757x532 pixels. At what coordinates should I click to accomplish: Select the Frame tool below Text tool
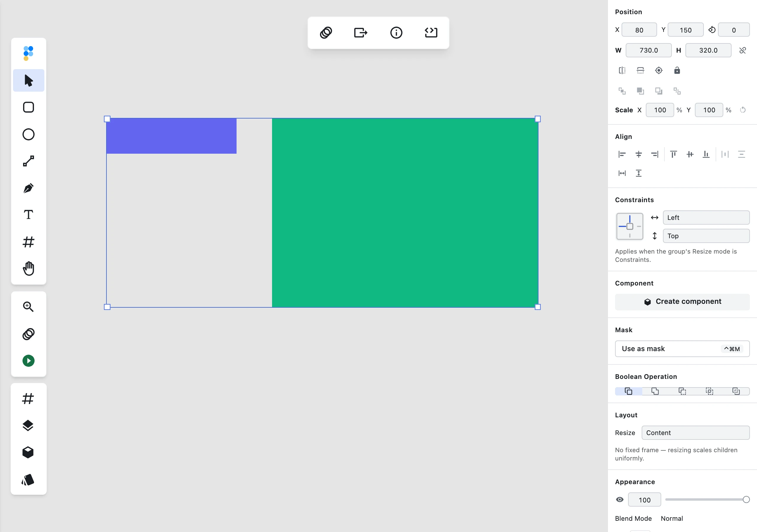click(29, 242)
